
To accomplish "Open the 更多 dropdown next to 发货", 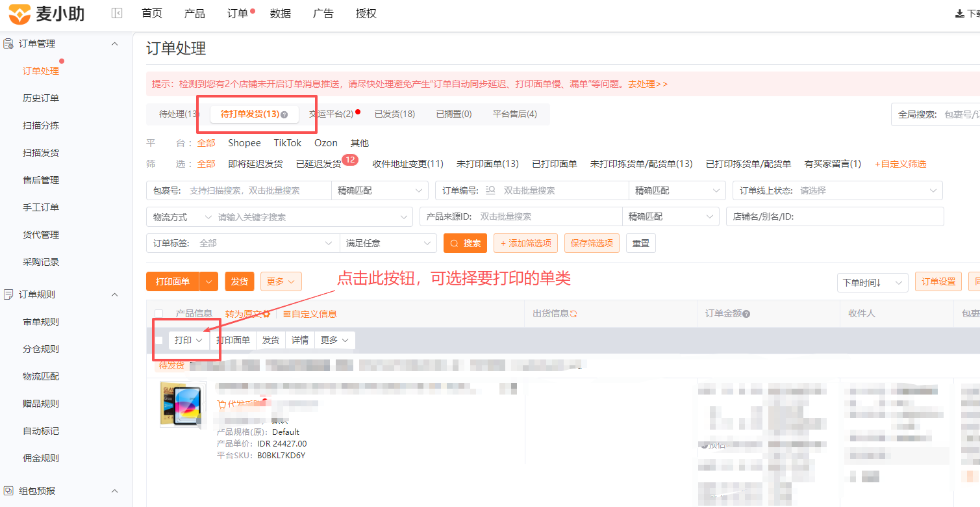I will (x=281, y=281).
